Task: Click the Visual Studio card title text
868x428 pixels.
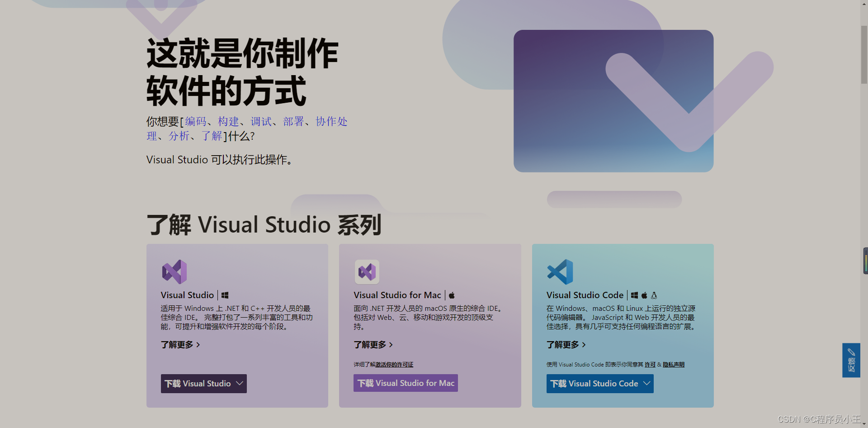Action: [187, 295]
